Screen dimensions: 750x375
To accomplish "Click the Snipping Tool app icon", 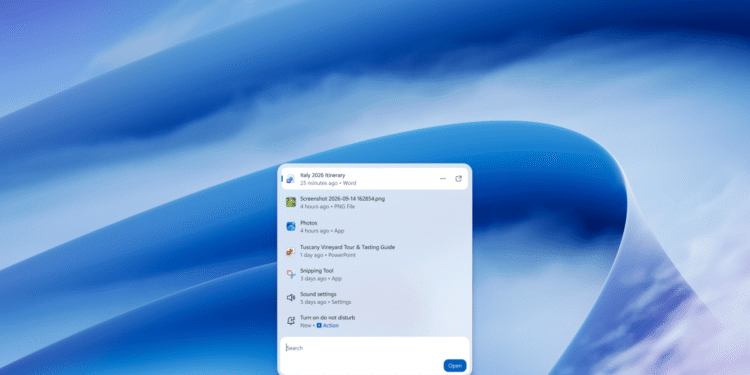I will coord(290,274).
